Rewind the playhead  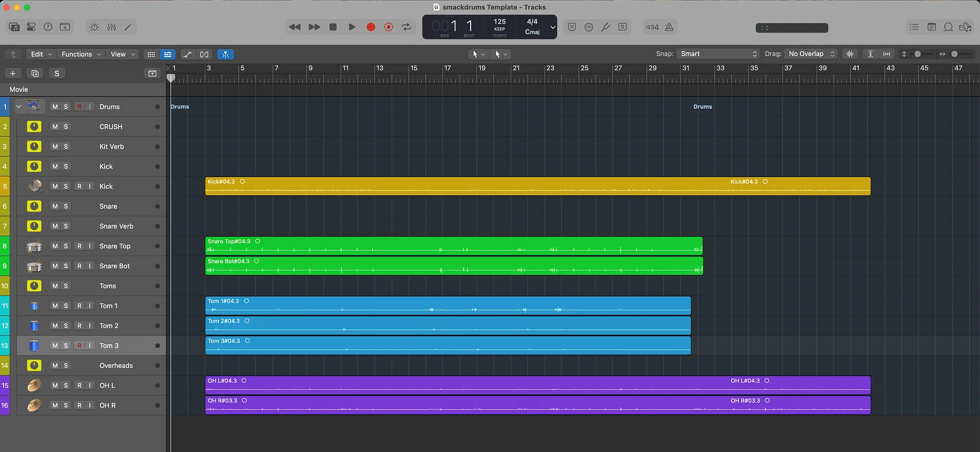295,27
